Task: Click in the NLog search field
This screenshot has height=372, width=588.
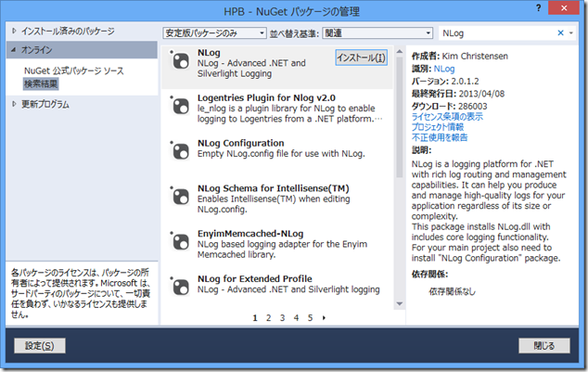Action: (x=497, y=33)
